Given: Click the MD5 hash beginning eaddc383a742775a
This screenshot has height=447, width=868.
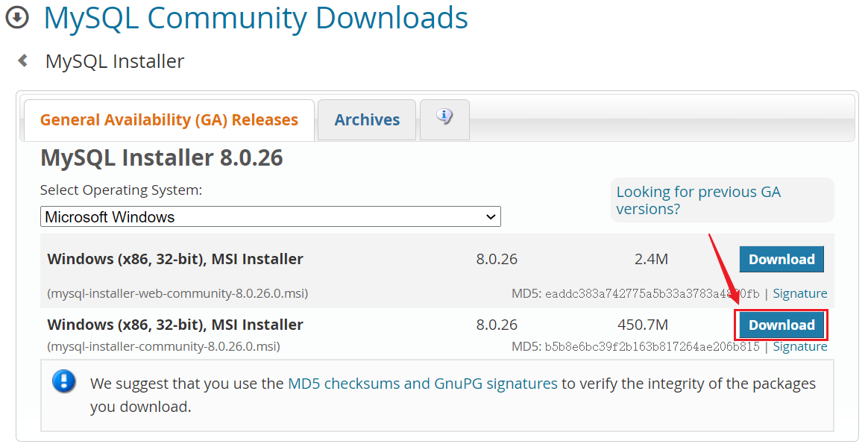Looking at the screenshot, I should coord(652,293).
